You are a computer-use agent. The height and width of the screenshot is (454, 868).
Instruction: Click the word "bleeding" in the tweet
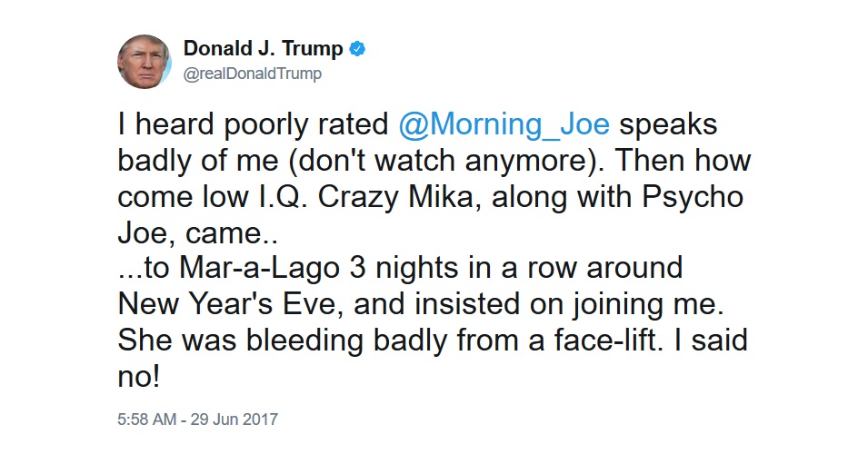304,340
